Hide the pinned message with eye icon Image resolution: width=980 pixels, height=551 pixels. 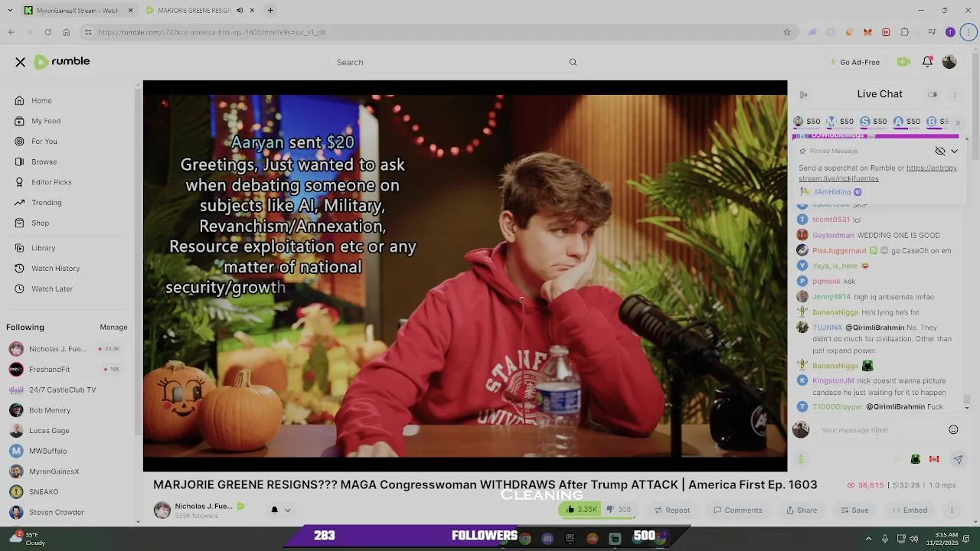(x=940, y=151)
